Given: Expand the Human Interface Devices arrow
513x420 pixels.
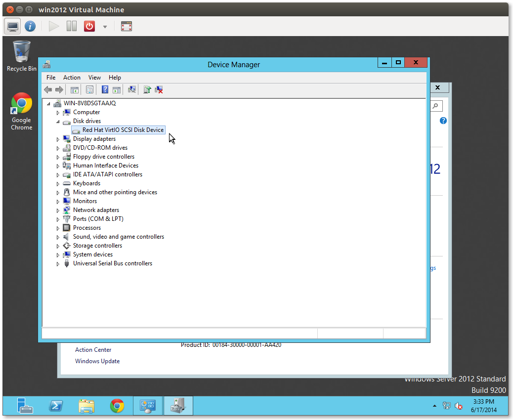Looking at the screenshot, I should pos(58,166).
